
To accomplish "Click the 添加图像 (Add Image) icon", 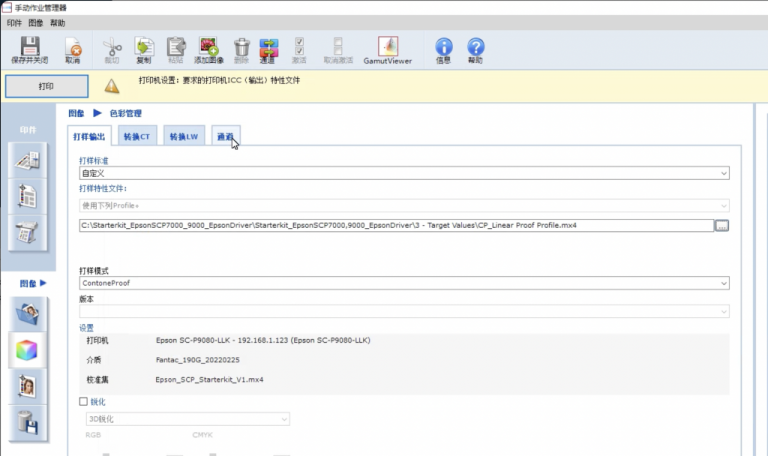I will pyautogui.click(x=208, y=48).
